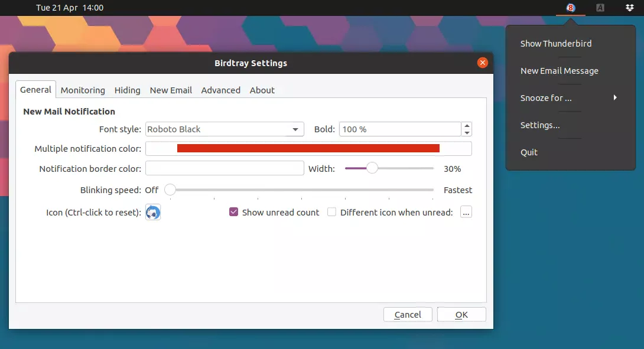
Task: Change the Thunderbird icon in the Icon field
Action: [153, 212]
